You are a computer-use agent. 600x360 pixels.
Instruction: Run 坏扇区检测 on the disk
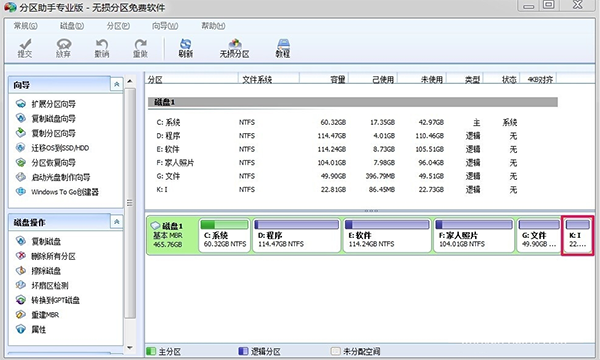point(42,285)
